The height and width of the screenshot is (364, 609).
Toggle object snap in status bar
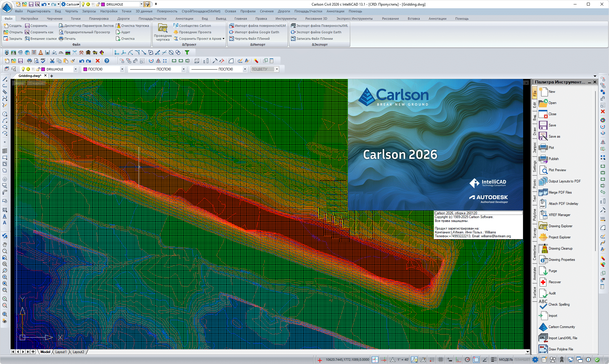[x=476, y=360]
